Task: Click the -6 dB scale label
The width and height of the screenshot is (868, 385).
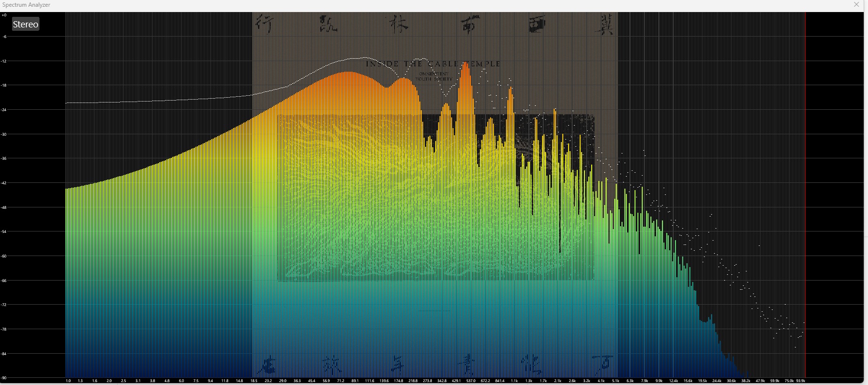Action: pyautogui.click(x=5, y=37)
